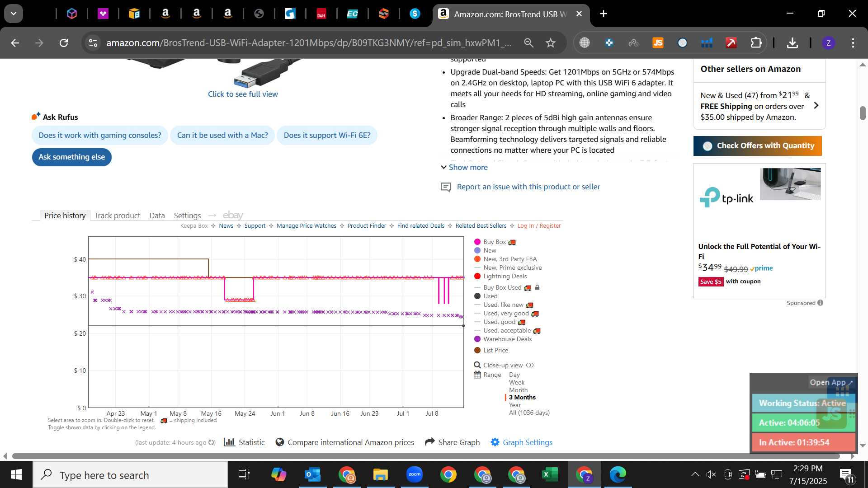The height and width of the screenshot is (488, 868).
Task: Click the tp-link sponsored product image
Action: pyautogui.click(x=790, y=184)
